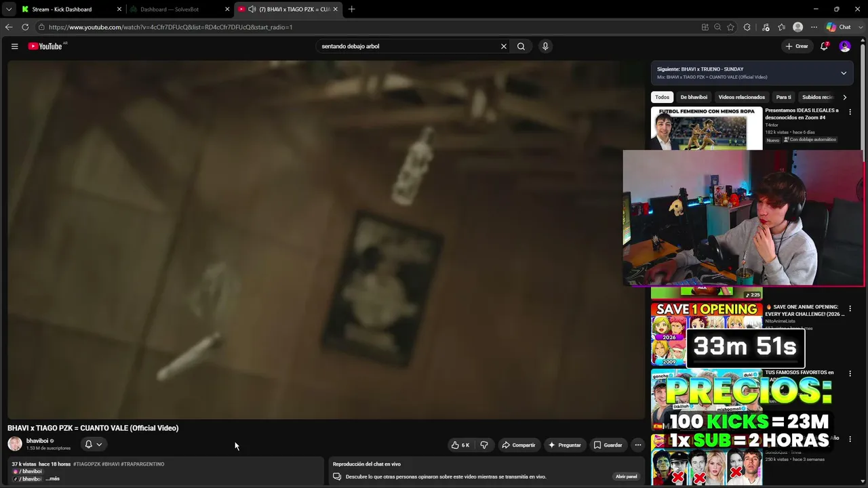Image resolution: width=868 pixels, height=488 pixels.
Task: Click the Crear button
Action: [797, 46]
